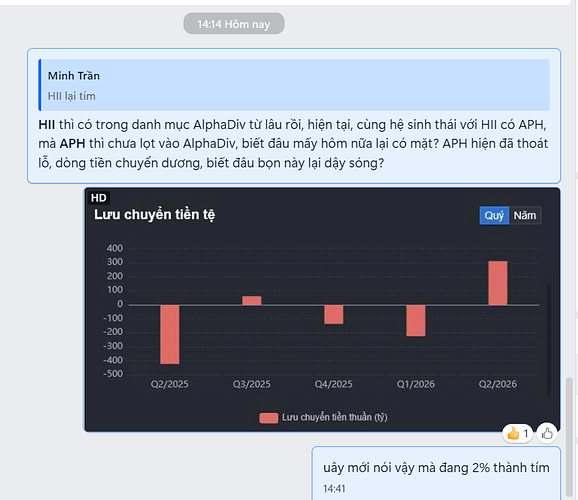Switch chart to Năm view
Screen dimensions: 578x500
(x=525, y=215)
